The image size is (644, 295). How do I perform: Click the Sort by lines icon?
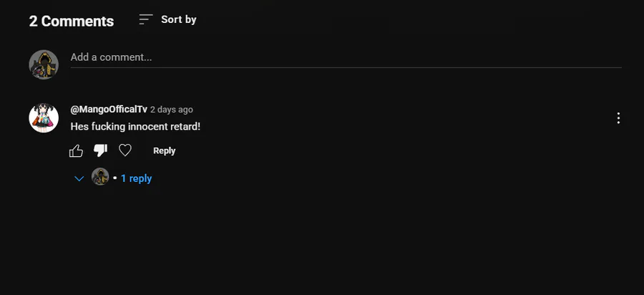[146, 19]
